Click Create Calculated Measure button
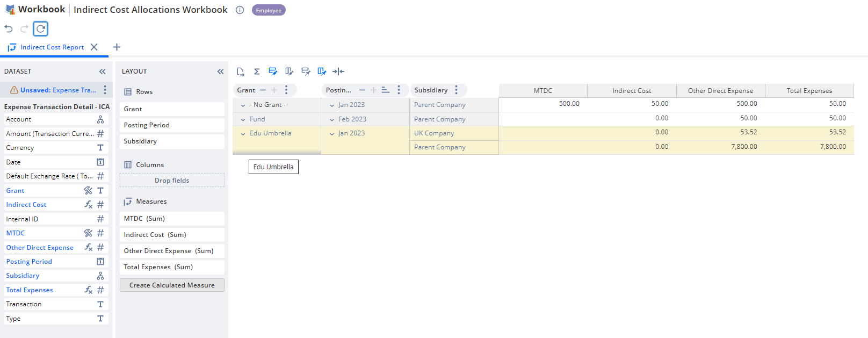The height and width of the screenshot is (338, 868). coord(172,285)
